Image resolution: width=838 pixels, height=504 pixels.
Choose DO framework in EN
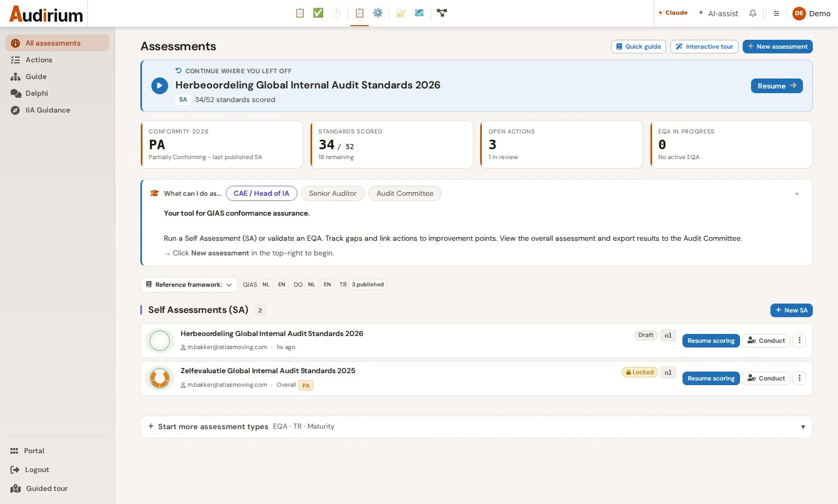click(327, 285)
